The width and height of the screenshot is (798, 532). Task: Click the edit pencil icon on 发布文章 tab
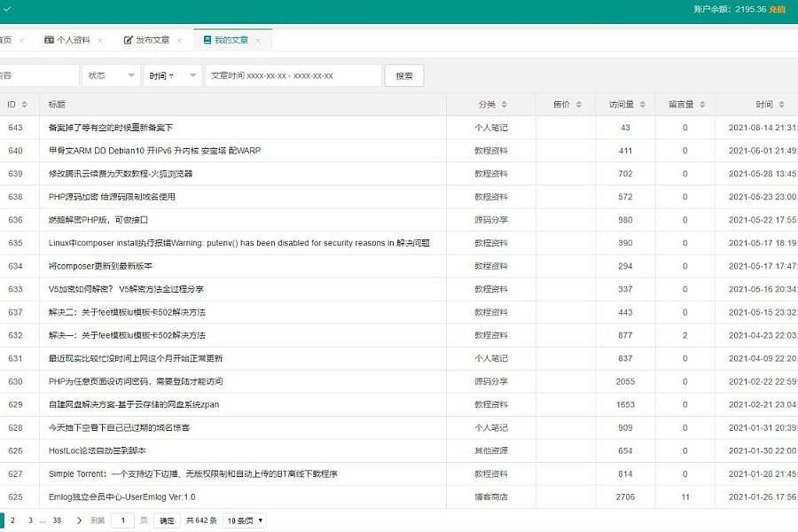click(129, 40)
